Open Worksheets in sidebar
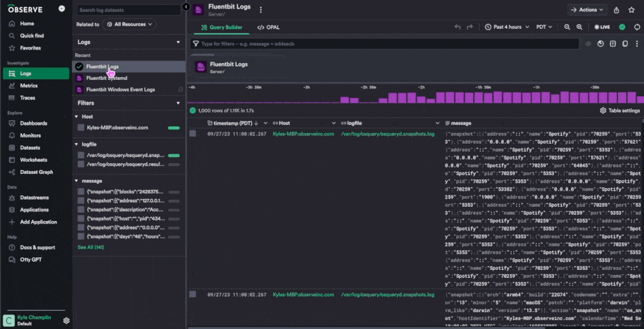The image size is (644, 329). click(34, 160)
